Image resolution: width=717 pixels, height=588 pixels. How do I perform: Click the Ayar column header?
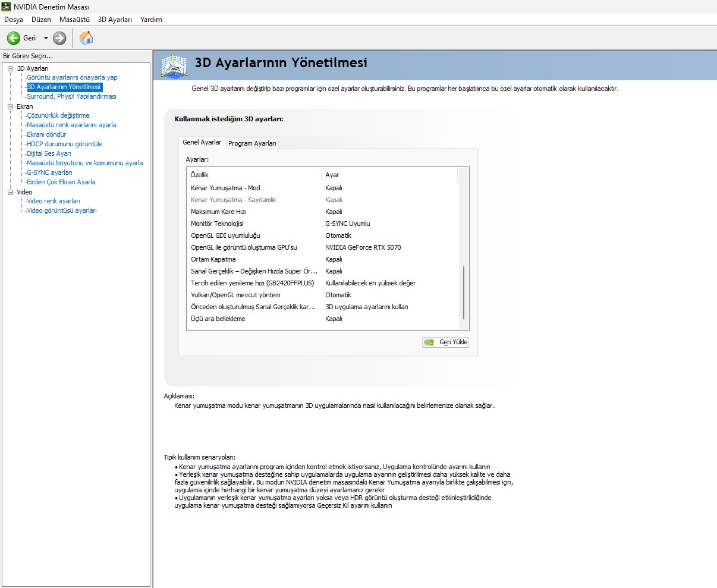[x=390, y=175]
